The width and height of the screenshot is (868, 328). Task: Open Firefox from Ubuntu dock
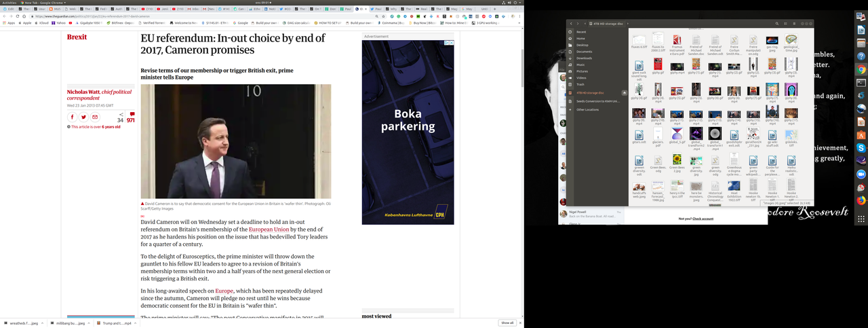click(861, 200)
